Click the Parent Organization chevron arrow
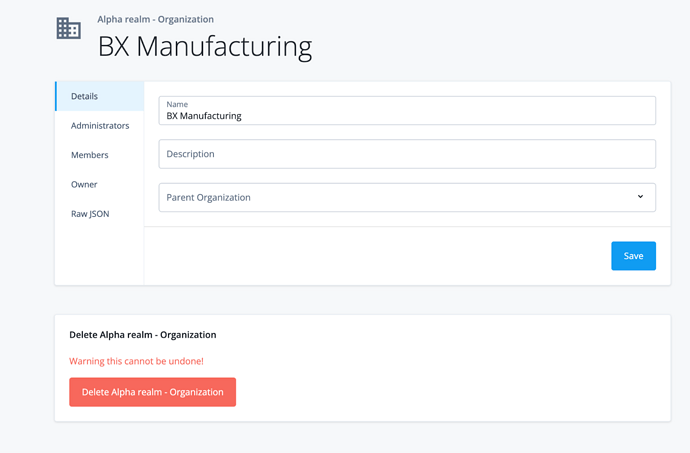Viewport: 690px width, 453px height. [x=640, y=197]
